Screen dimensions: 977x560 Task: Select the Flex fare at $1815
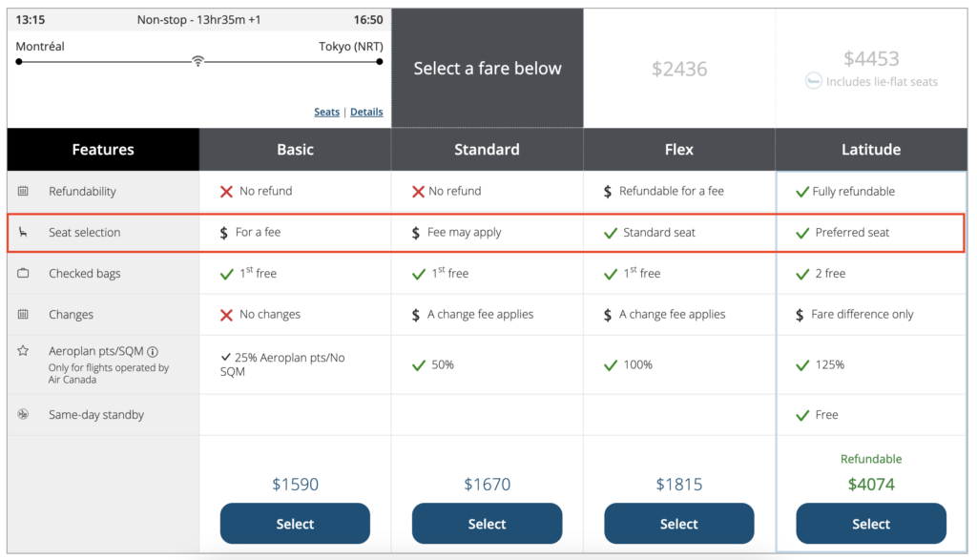678,524
